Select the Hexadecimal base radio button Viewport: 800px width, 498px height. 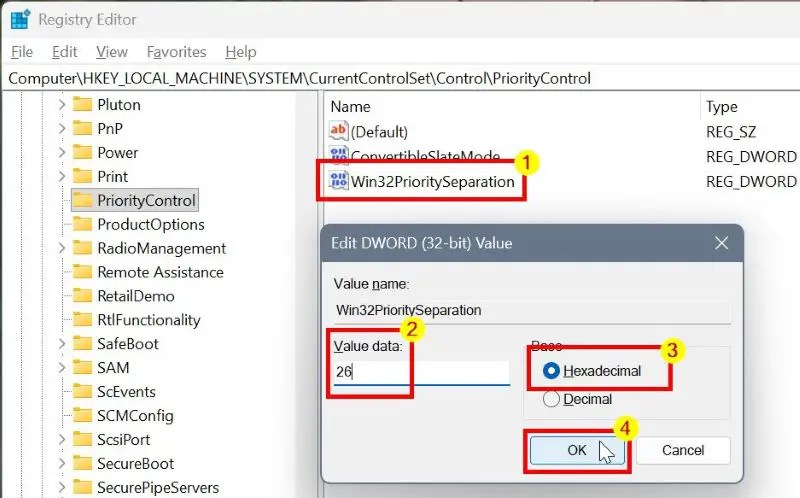(551, 371)
